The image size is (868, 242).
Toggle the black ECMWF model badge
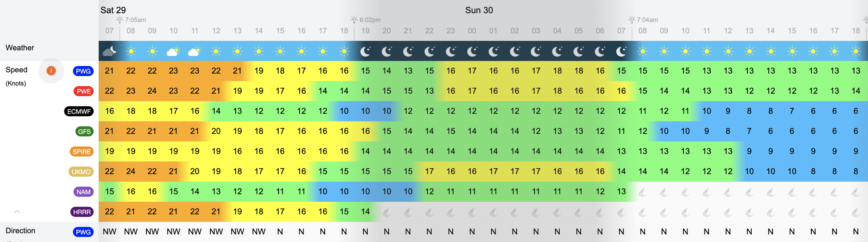[79, 111]
